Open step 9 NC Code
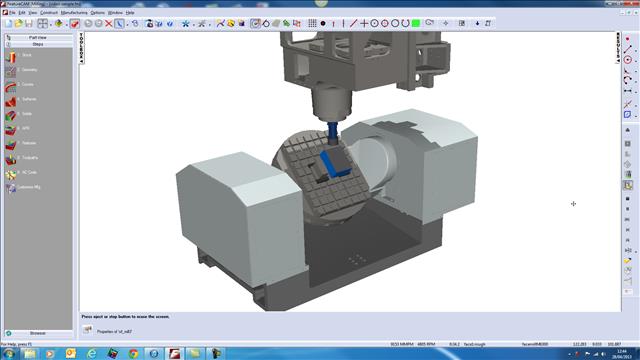 (x=21, y=173)
